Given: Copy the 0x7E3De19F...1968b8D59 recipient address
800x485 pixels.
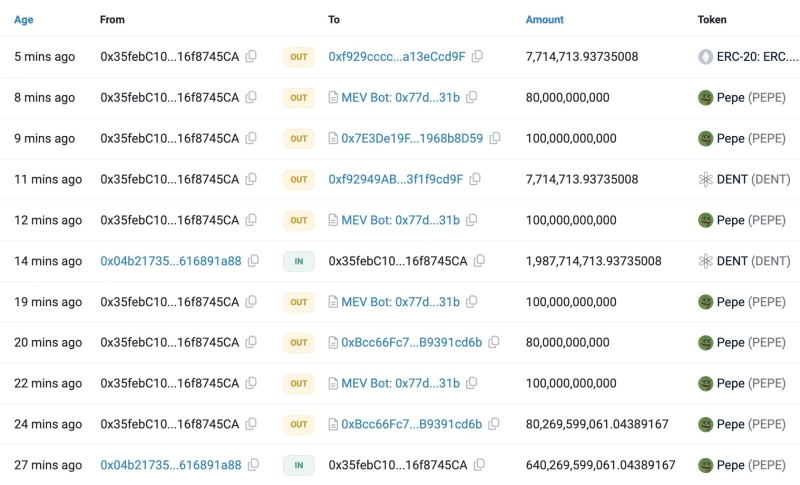Looking at the screenshot, I should 495,139.
